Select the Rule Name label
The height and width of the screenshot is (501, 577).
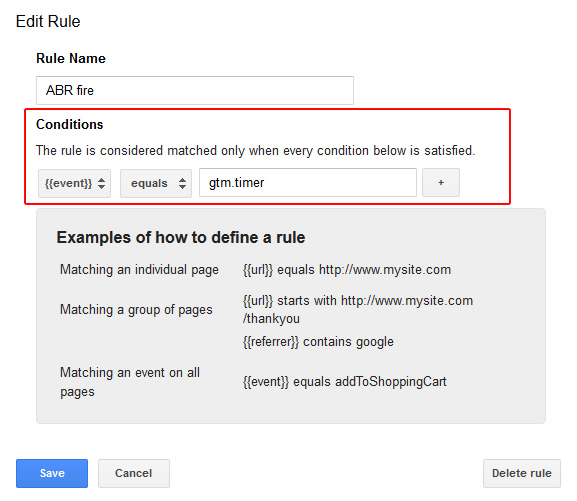tap(71, 58)
